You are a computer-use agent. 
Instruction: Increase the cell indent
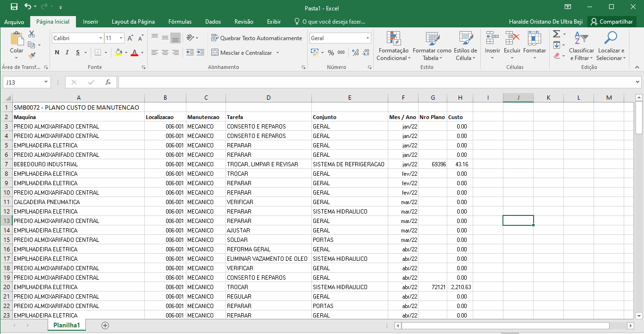tap(201, 53)
